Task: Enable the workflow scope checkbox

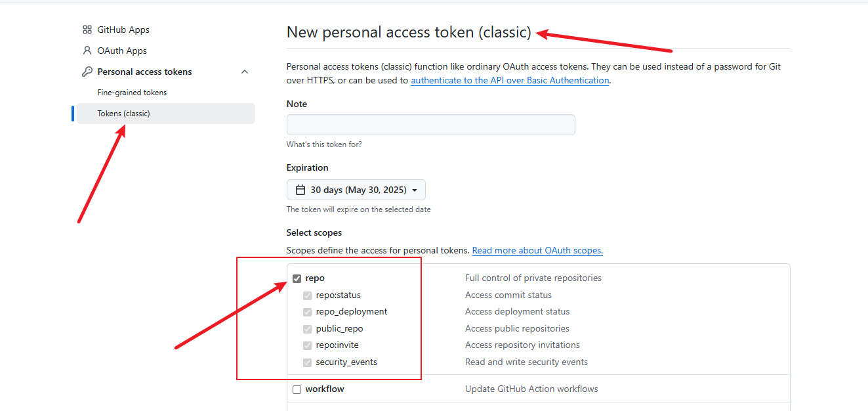Action: tap(297, 389)
